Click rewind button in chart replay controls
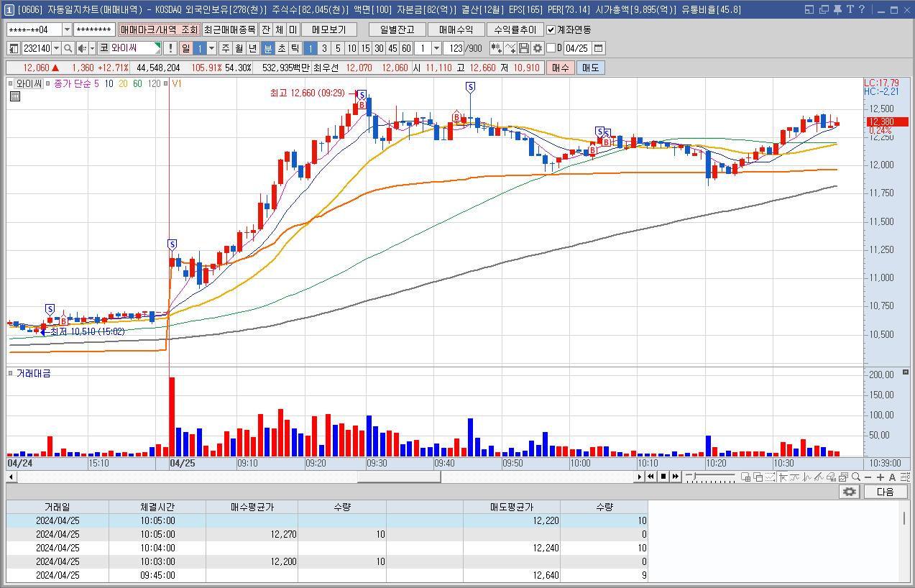The image size is (915, 588). pos(650,477)
